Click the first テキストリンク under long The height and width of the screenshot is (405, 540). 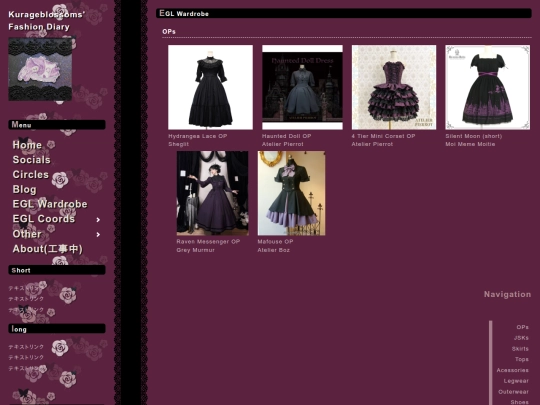(x=26, y=347)
